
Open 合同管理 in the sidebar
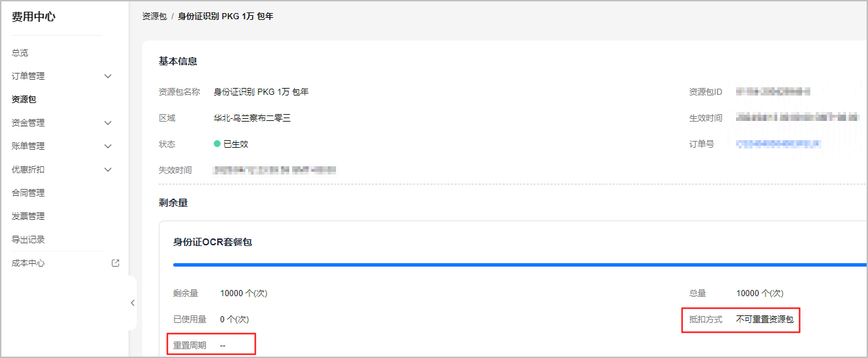coord(28,193)
